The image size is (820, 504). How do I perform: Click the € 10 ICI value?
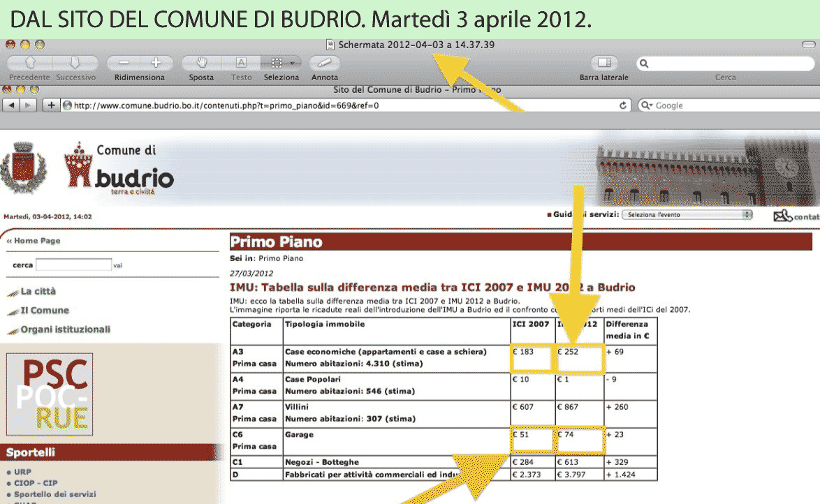521,380
